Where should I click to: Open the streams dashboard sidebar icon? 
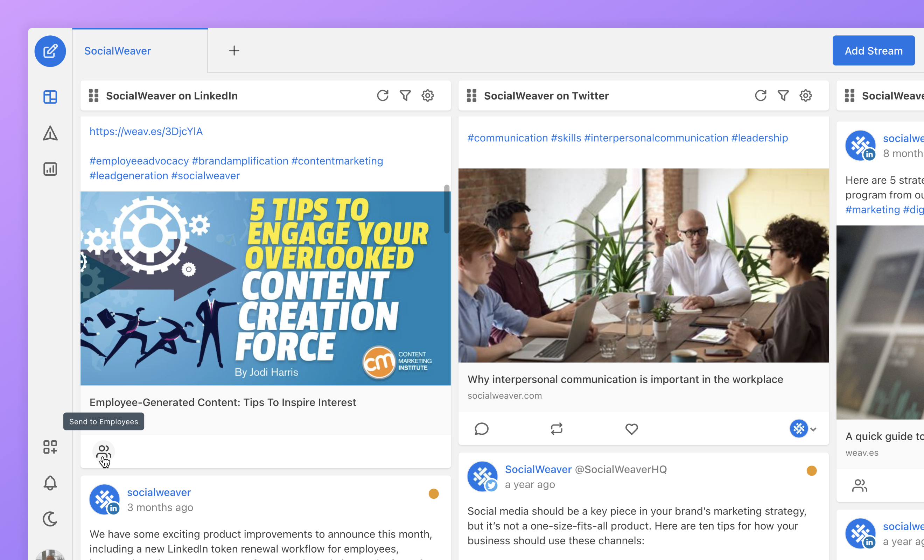click(x=50, y=97)
